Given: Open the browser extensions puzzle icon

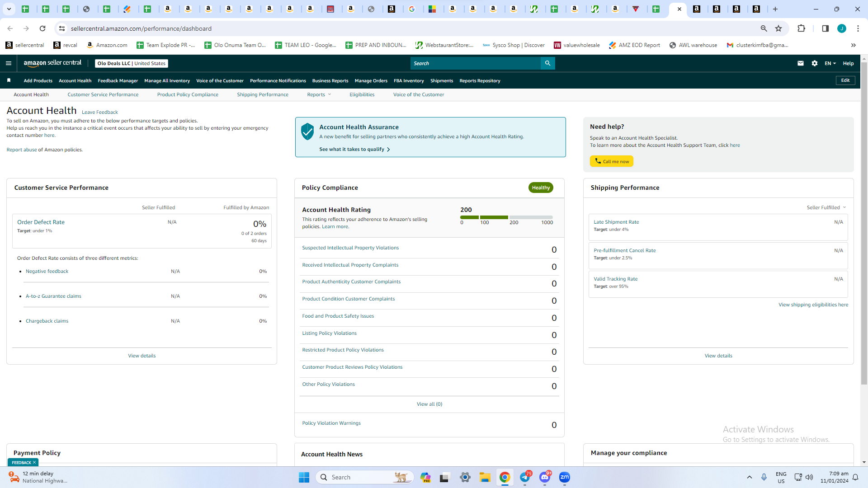Looking at the screenshot, I should [x=801, y=28].
